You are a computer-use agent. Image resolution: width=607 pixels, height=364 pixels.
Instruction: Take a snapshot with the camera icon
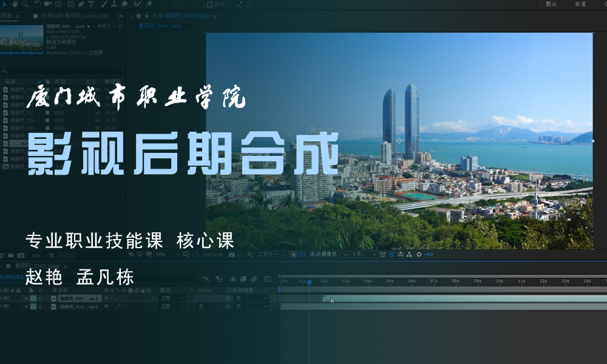pyautogui.click(x=231, y=254)
